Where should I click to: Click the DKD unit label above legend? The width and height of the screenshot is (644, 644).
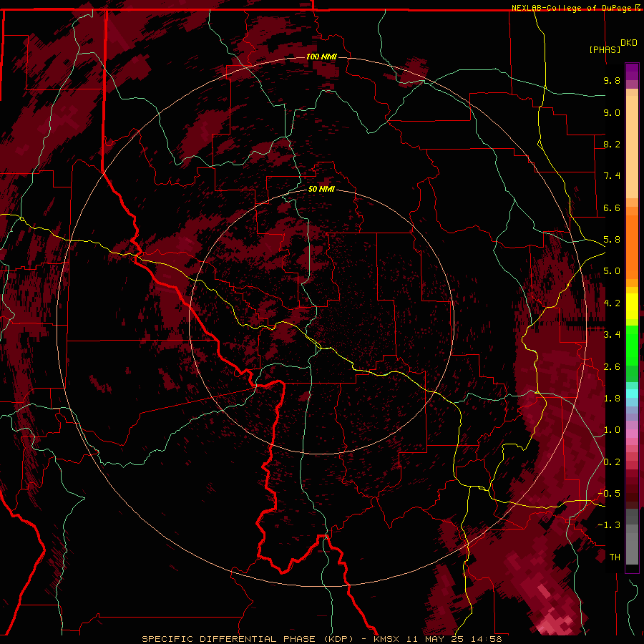pyautogui.click(x=629, y=42)
